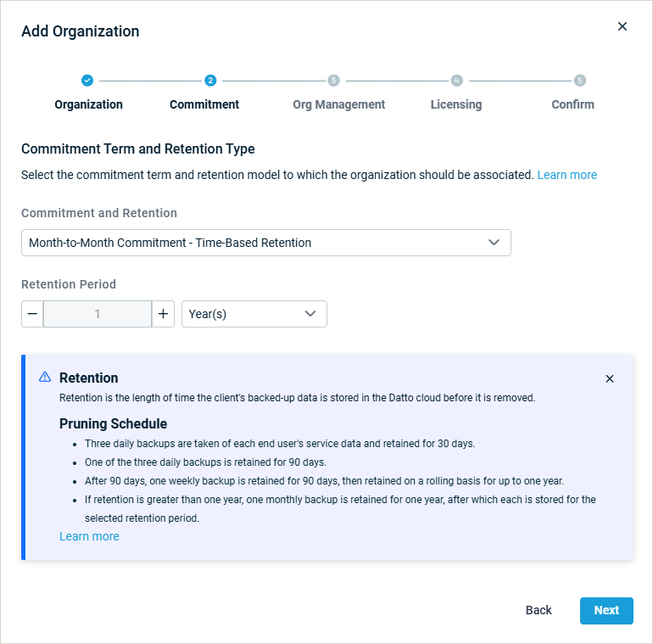Dismiss the Retention info banner

[610, 378]
